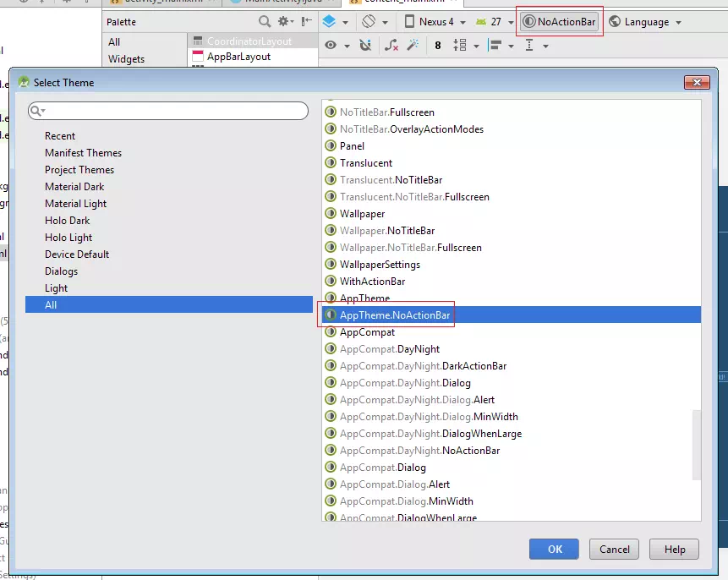Click theme icon beside AppCompat
Screen dimensions: 728x580
(331, 332)
